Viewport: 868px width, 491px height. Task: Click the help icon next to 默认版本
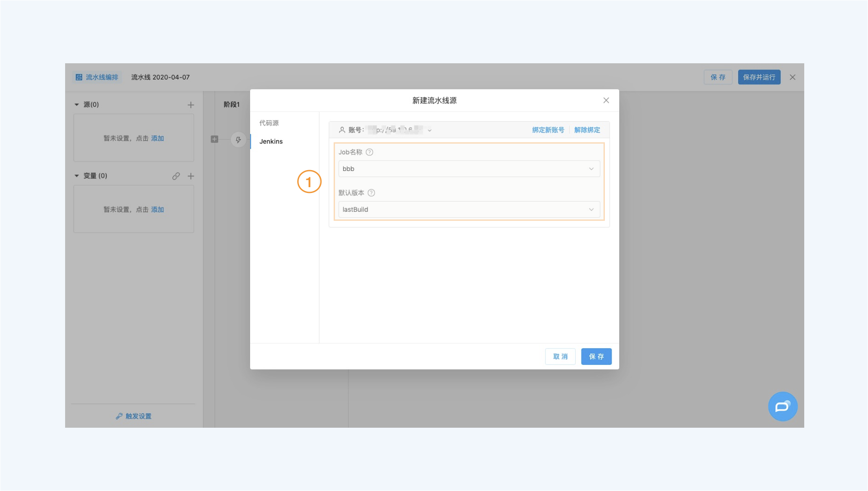click(x=371, y=193)
